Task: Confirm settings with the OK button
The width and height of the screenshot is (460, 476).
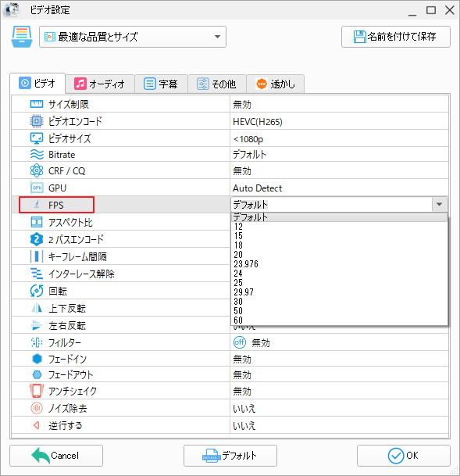Action: 403,456
